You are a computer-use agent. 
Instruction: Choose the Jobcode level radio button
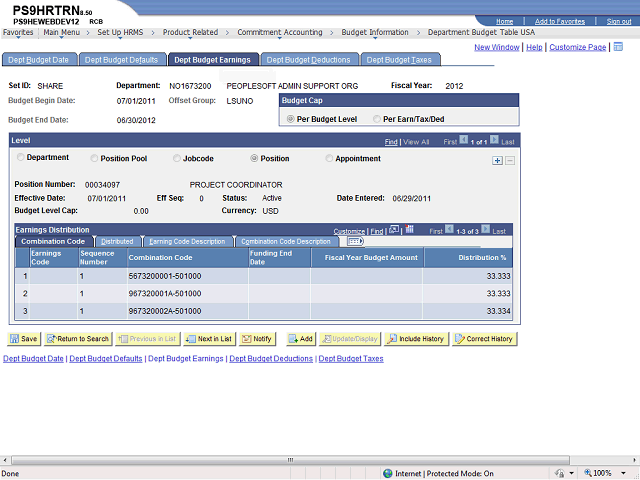coord(177,158)
